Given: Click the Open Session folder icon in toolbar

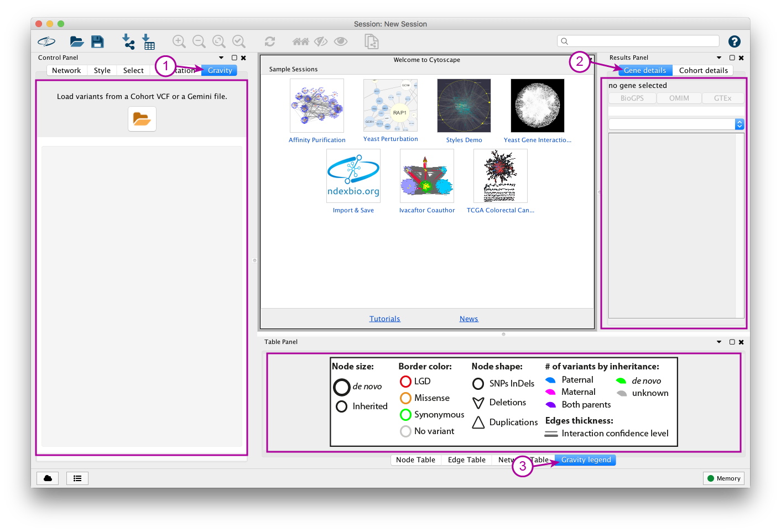Looking at the screenshot, I should click(x=76, y=41).
